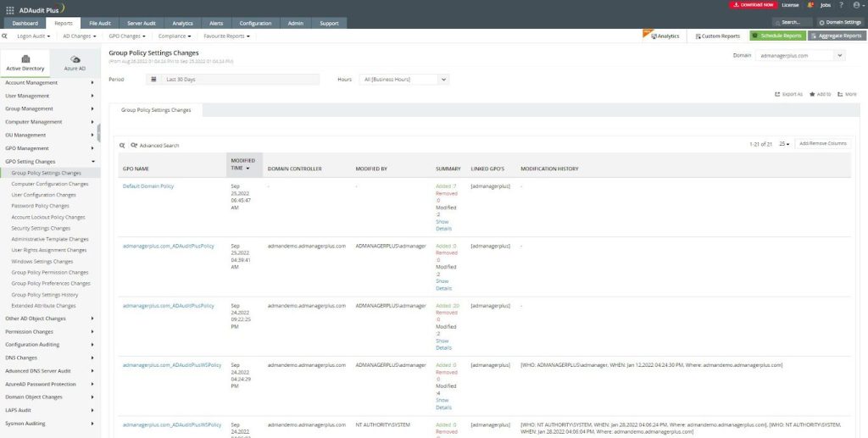Expand the GPO Changes menu

pyautogui.click(x=127, y=36)
